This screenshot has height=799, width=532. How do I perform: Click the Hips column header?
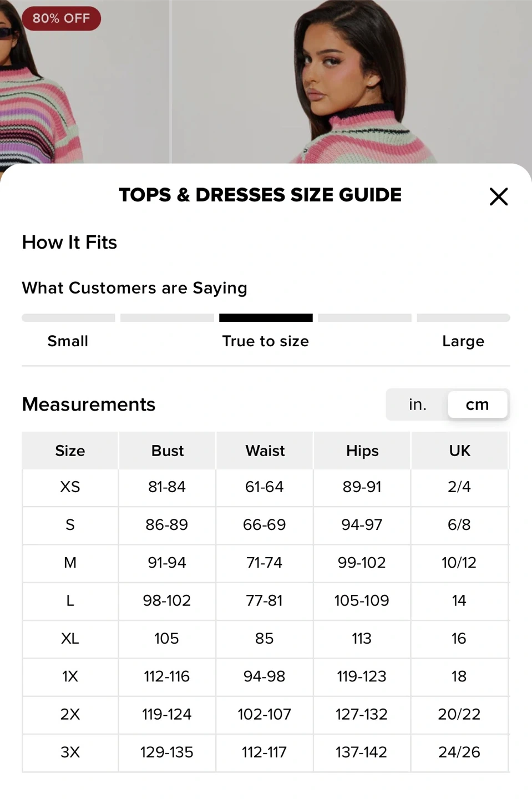[x=362, y=451]
